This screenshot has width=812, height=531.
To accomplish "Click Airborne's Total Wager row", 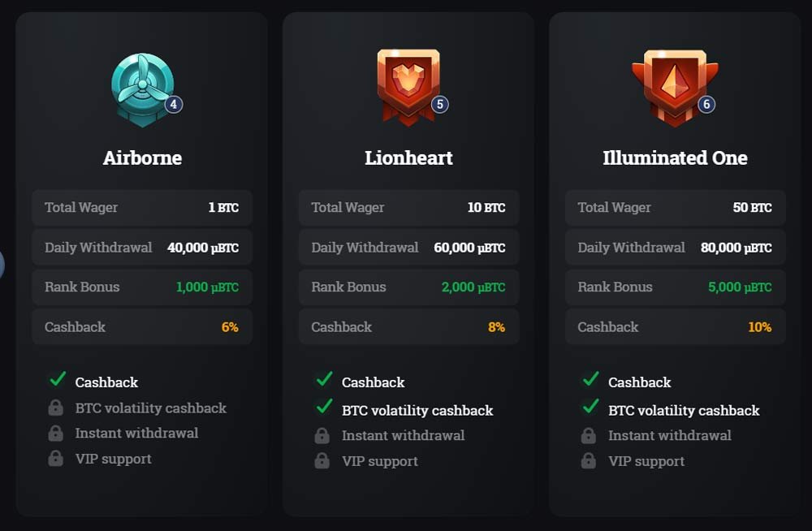I will pyautogui.click(x=142, y=207).
